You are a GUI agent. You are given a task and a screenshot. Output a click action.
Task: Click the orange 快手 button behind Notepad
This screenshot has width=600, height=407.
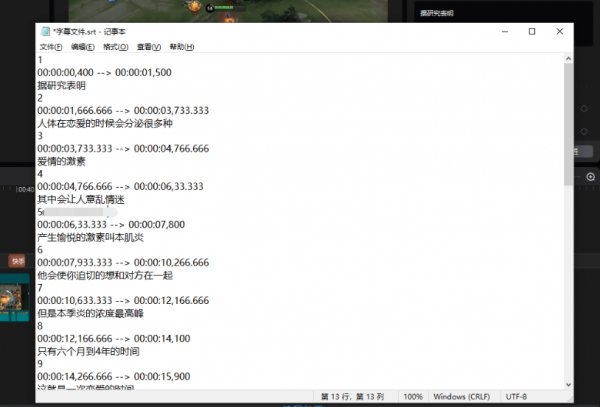click(x=17, y=261)
